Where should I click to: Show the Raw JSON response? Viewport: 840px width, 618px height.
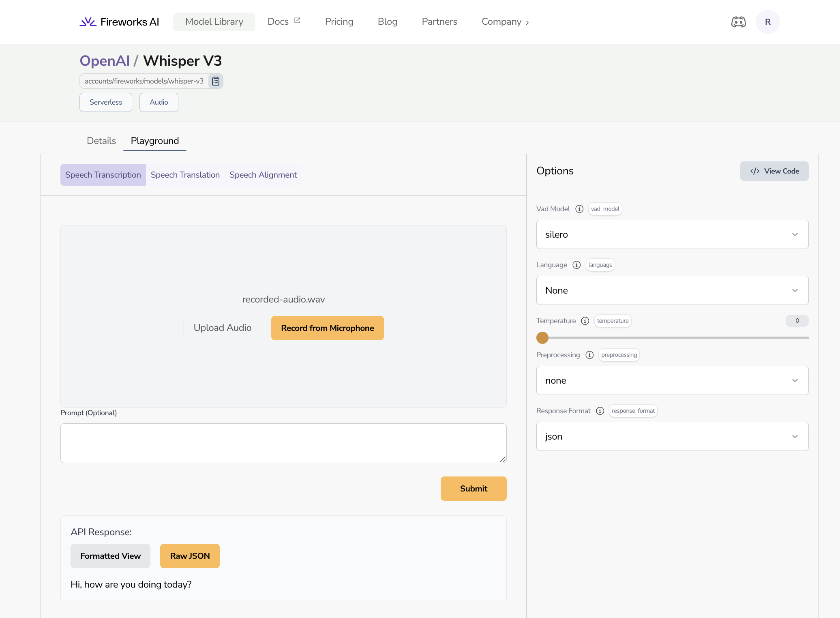click(x=190, y=556)
